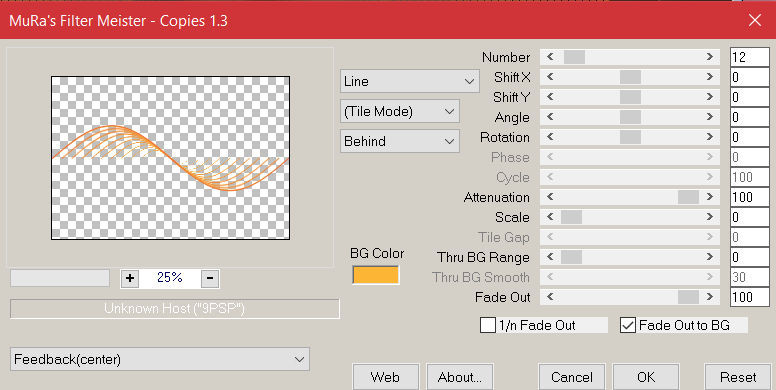
Task: Open the Line mode dropdown
Action: pyautogui.click(x=410, y=81)
